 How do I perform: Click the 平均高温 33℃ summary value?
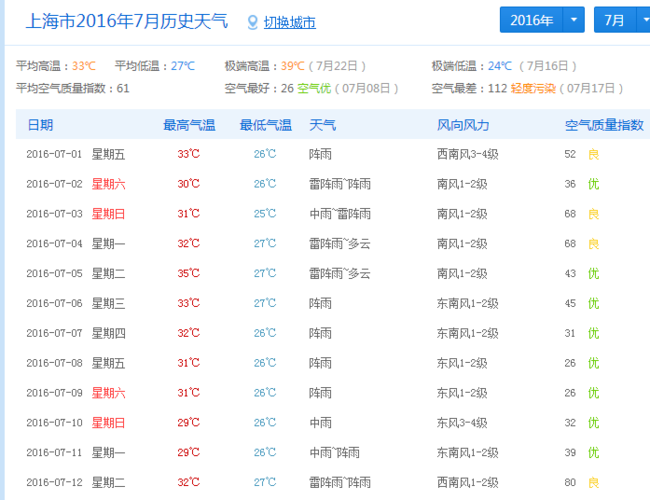coord(84,66)
